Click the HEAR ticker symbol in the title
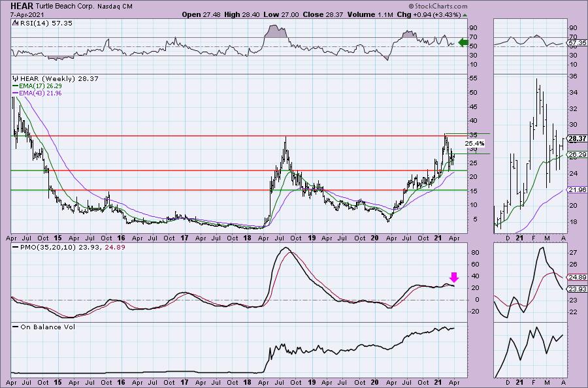 click(22, 6)
